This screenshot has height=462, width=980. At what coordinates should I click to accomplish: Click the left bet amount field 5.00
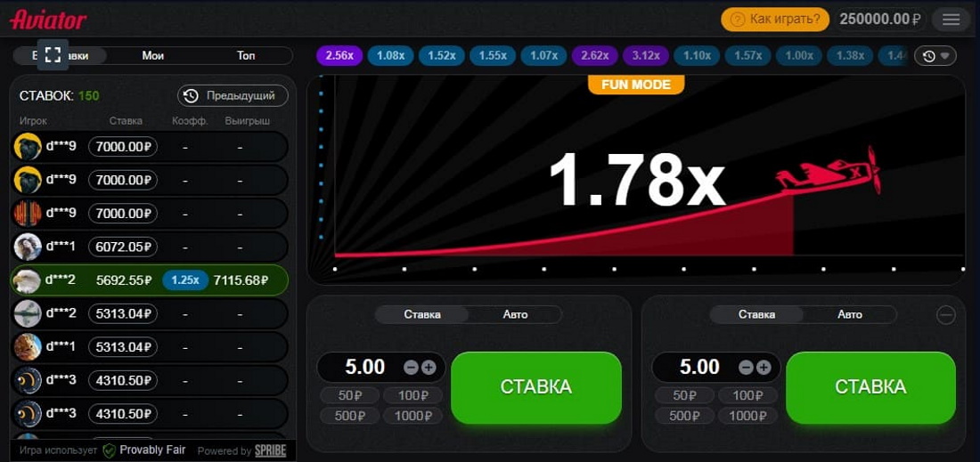pos(365,367)
